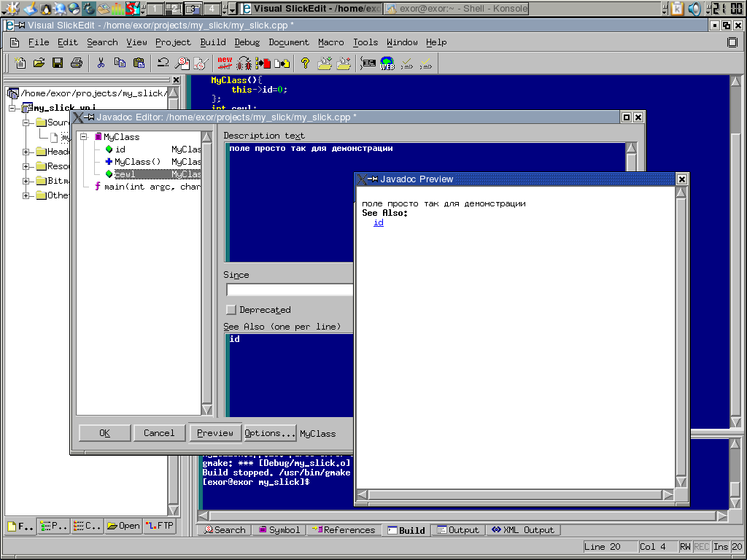
Task: Click the Copy toolbar icon
Action: pos(120,63)
